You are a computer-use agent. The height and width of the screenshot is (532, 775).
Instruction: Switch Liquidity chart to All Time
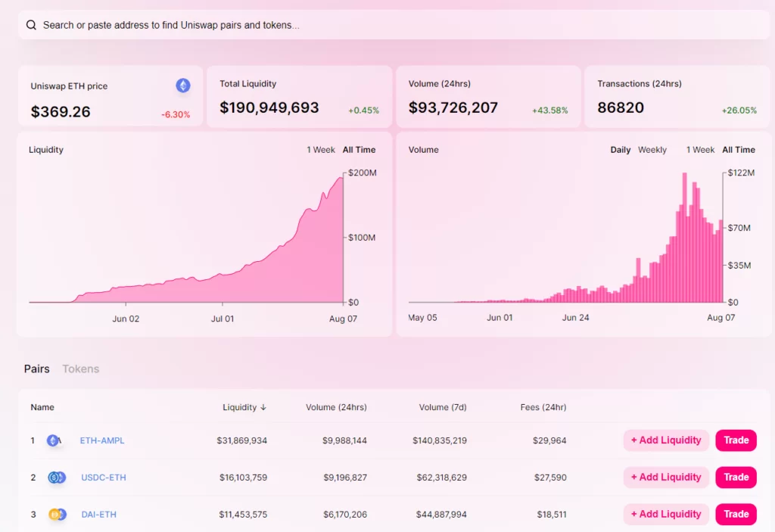pos(359,150)
